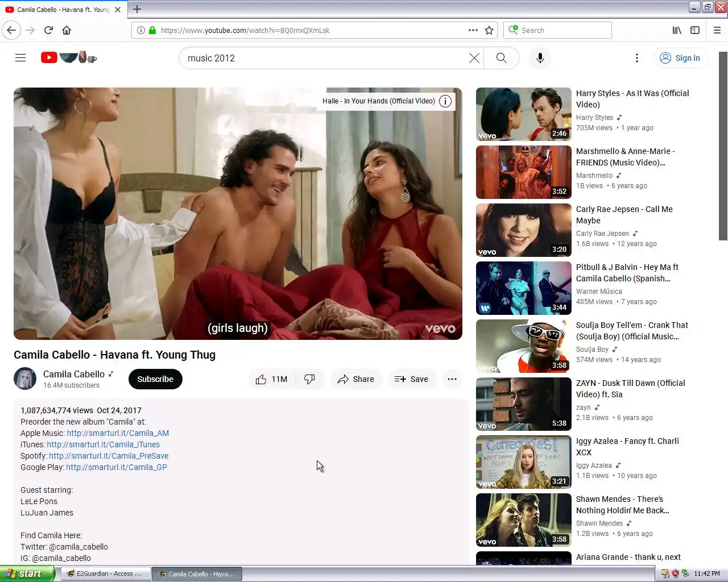Open the iTunes smarturl link
The image size is (728, 582).
(x=104, y=444)
